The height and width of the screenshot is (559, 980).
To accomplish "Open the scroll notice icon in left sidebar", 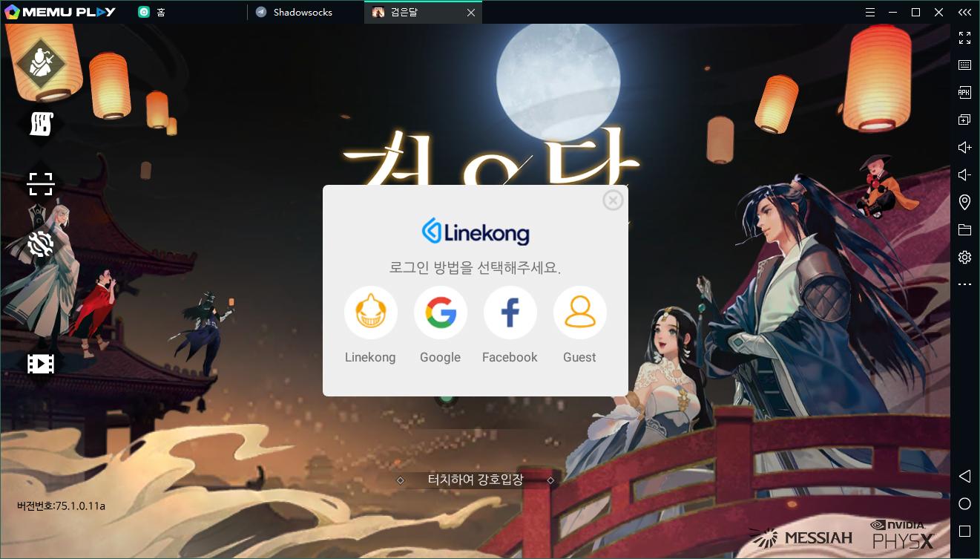I will (x=41, y=124).
